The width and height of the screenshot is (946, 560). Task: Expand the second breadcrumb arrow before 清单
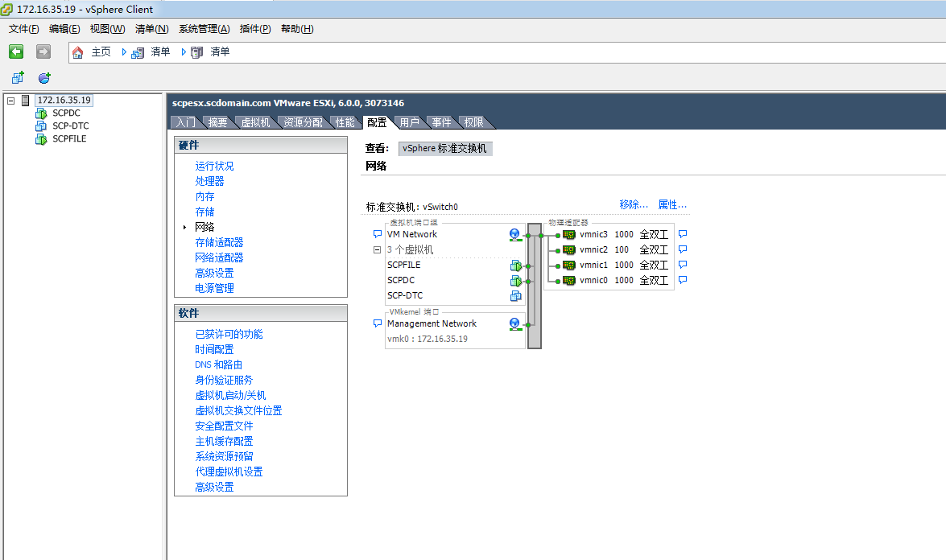(x=184, y=52)
